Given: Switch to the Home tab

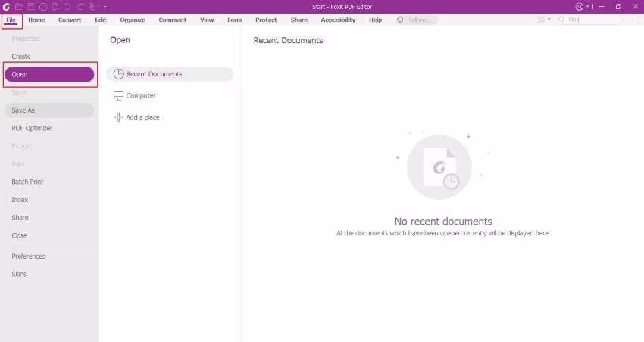Looking at the screenshot, I should [36, 20].
